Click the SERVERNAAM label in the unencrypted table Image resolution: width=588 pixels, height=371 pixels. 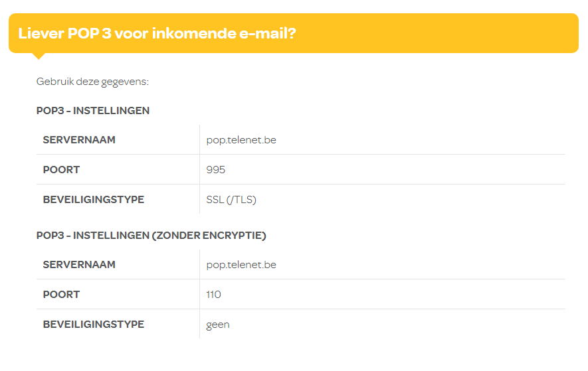click(79, 265)
